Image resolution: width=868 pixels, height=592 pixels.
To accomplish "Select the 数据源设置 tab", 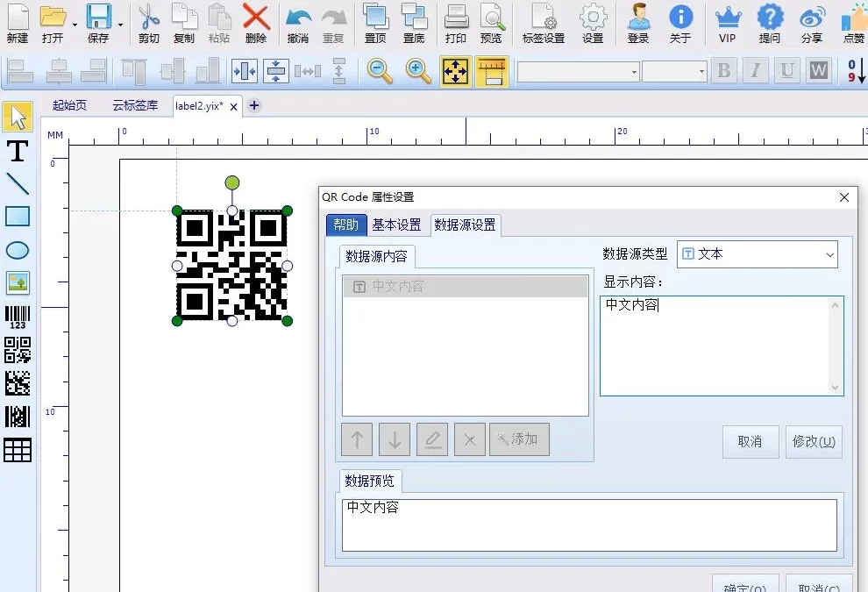I will pyautogui.click(x=465, y=225).
